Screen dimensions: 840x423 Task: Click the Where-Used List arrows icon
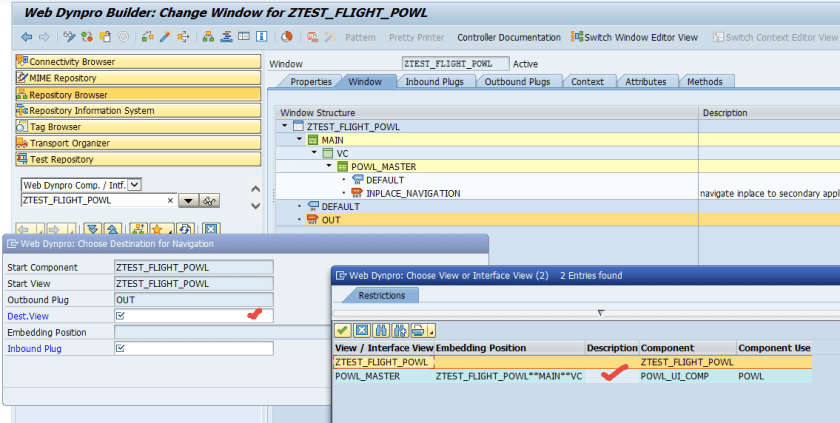(183, 37)
